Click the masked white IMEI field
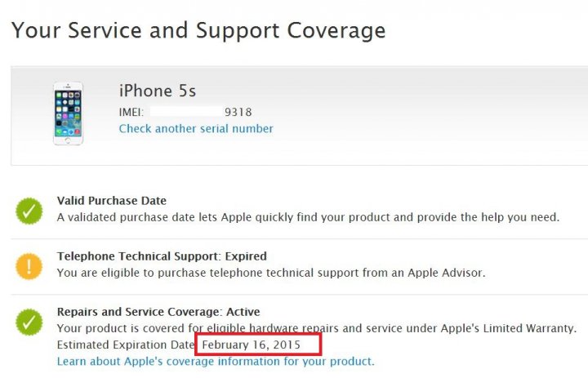Viewport: 588px width, 378px height. [x=186, y=112]
